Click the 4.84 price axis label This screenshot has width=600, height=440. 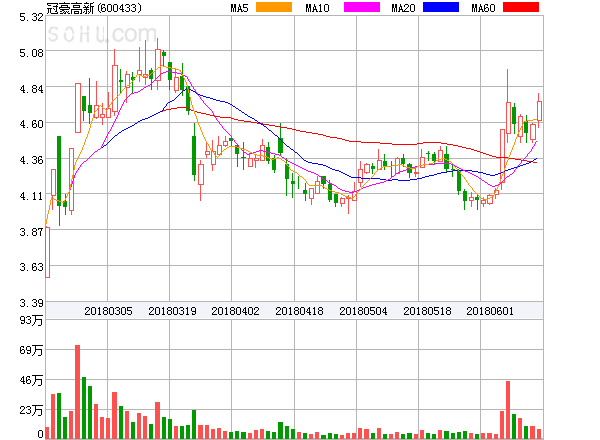coord(31,89)
